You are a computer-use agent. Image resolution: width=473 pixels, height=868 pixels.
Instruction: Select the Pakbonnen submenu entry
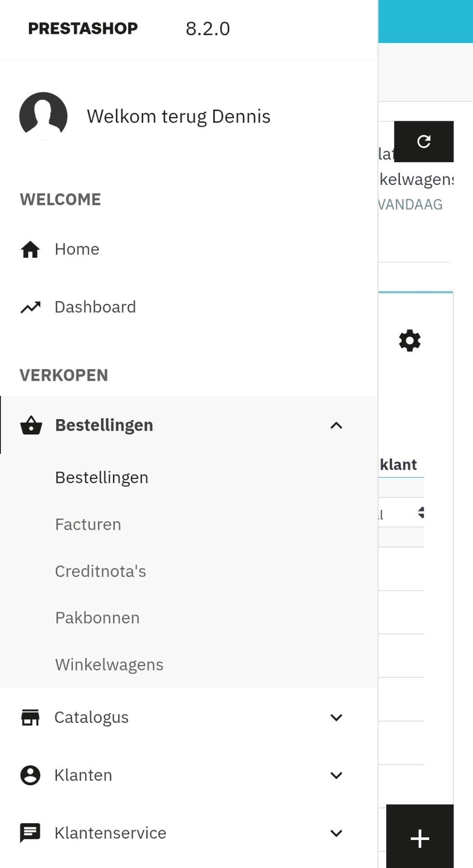tap(97, 618)
